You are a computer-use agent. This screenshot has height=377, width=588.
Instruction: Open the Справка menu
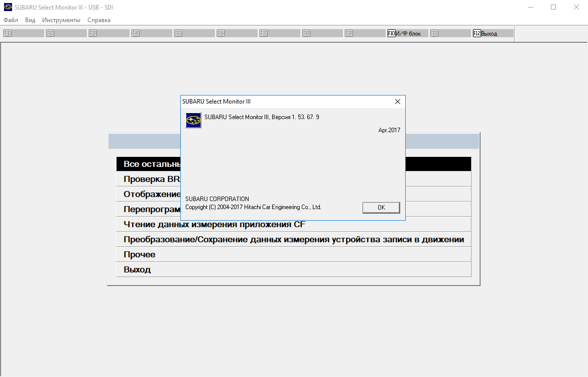[x=98, y=20]
